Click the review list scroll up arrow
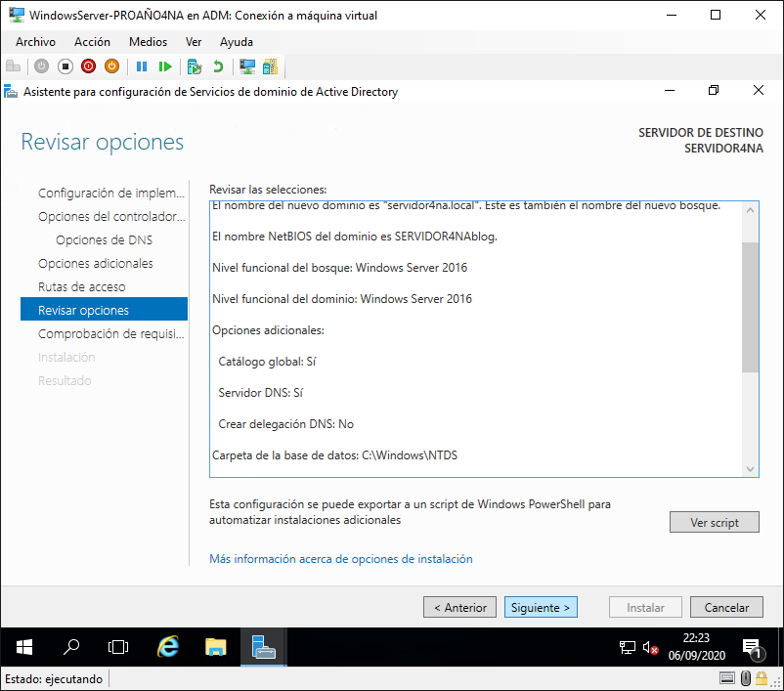This screenshot has width=784, height=691. pyautogui.click(x=750, y=210)
